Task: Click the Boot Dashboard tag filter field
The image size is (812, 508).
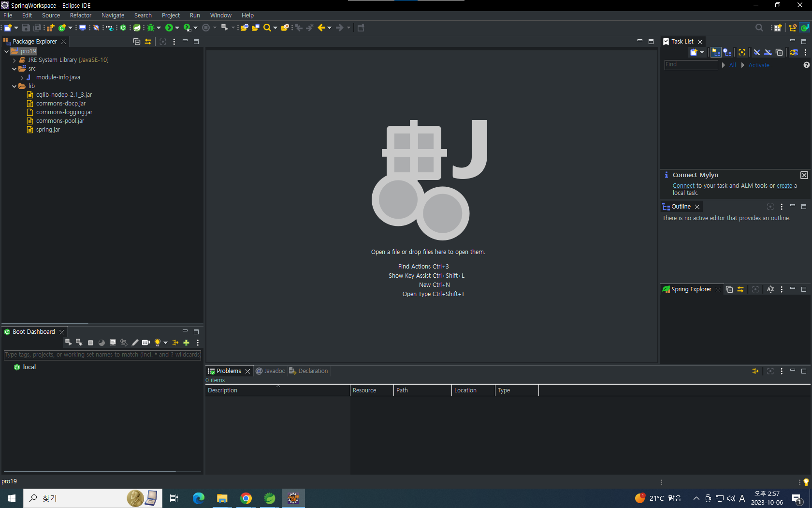Action: click(x=102, y=355)
